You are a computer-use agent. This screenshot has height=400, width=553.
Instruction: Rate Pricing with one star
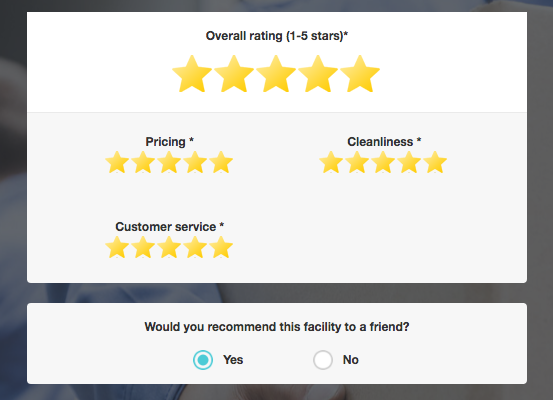[117, 162]
